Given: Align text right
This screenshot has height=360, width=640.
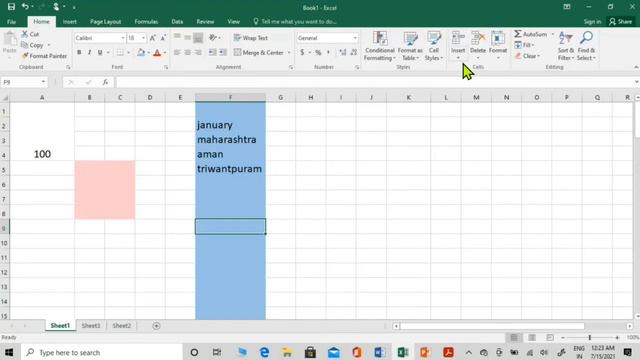Looking at the screenshot, I should click(198, 52).
